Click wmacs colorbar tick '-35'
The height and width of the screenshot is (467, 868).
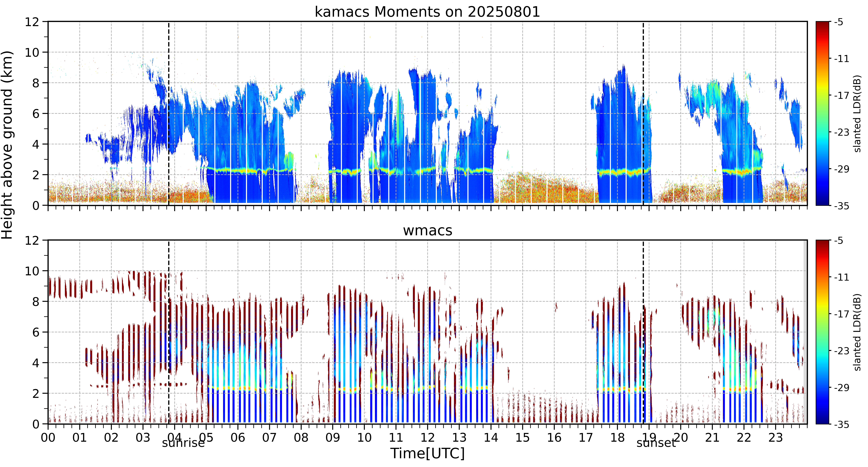coord(842,425)
